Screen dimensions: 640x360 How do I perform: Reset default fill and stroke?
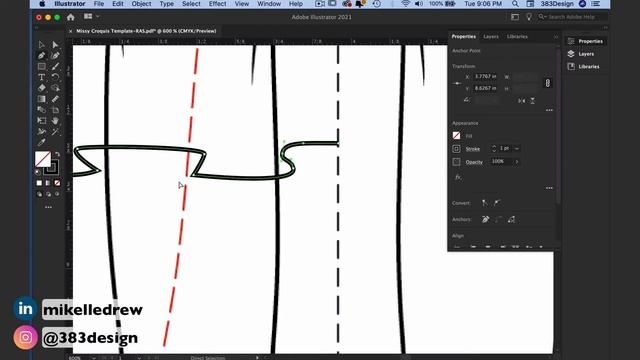coord(38,172)
